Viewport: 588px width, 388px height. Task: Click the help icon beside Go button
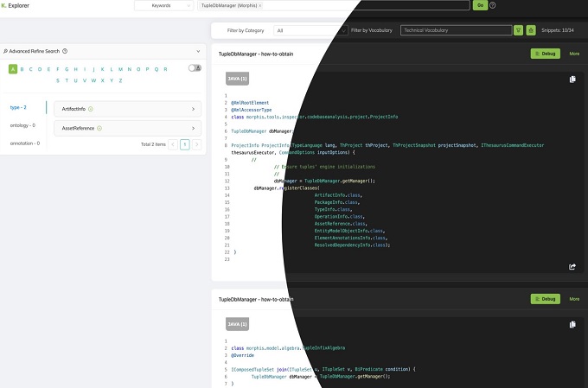[493, 5]
